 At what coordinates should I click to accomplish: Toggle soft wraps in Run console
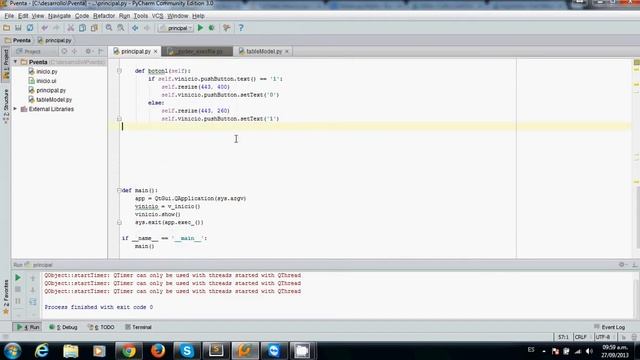point(33,302)
